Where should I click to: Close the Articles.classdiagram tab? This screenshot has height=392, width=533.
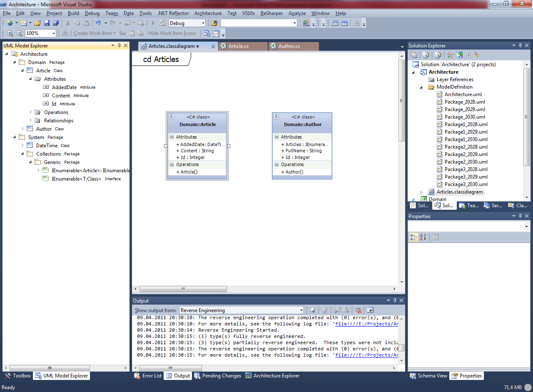(x=214, y=47)
